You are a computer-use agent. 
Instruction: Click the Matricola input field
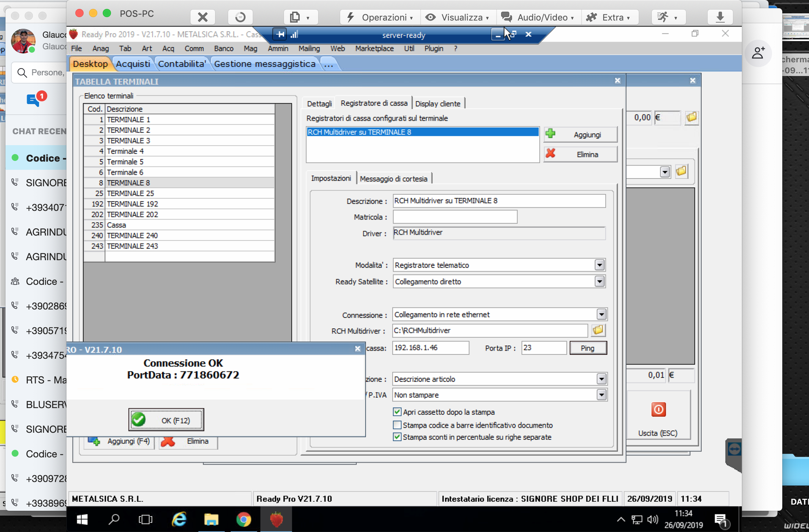coord(455,217)
